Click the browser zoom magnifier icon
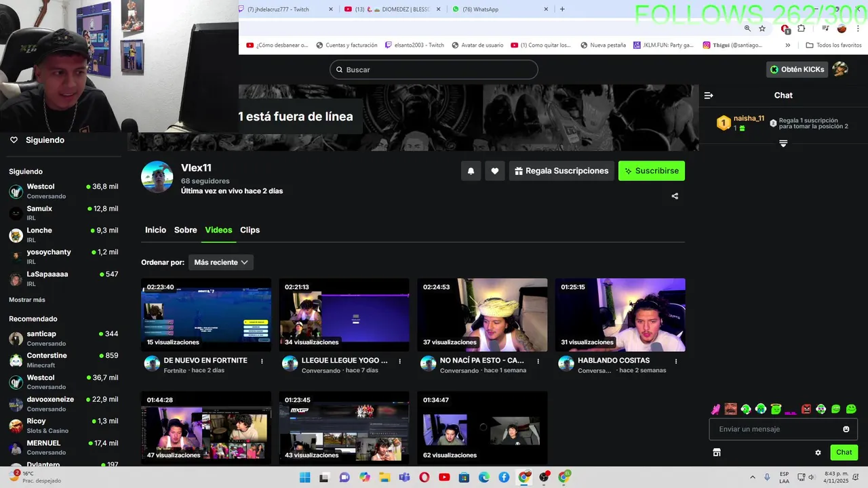The image size is (868, 488). (747, 28)
